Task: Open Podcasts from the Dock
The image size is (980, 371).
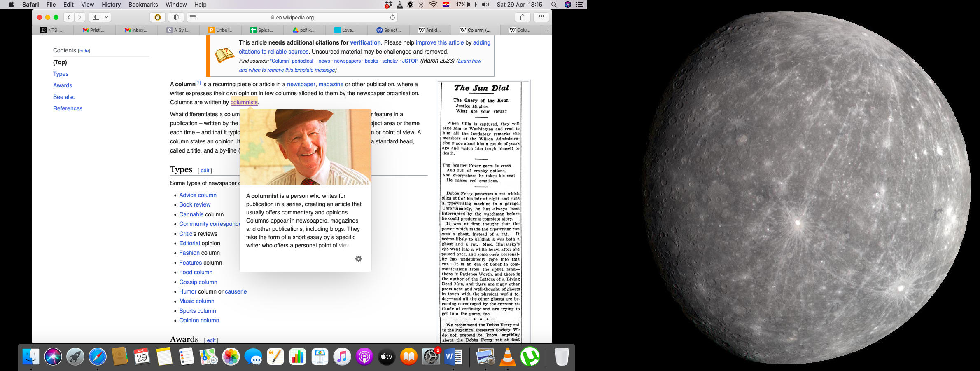Action: pyautogui.click(x=364, y=357)
